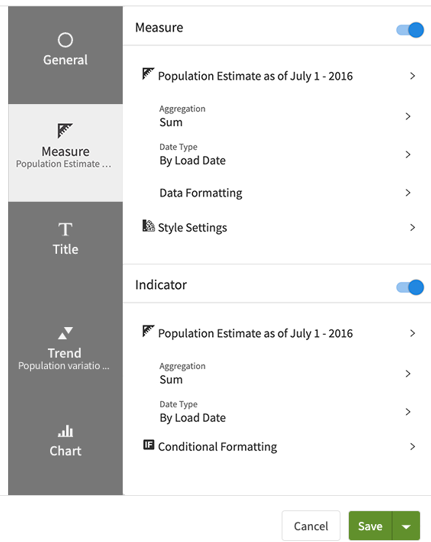Open the General tab in the sidebar

pos(65,55)
